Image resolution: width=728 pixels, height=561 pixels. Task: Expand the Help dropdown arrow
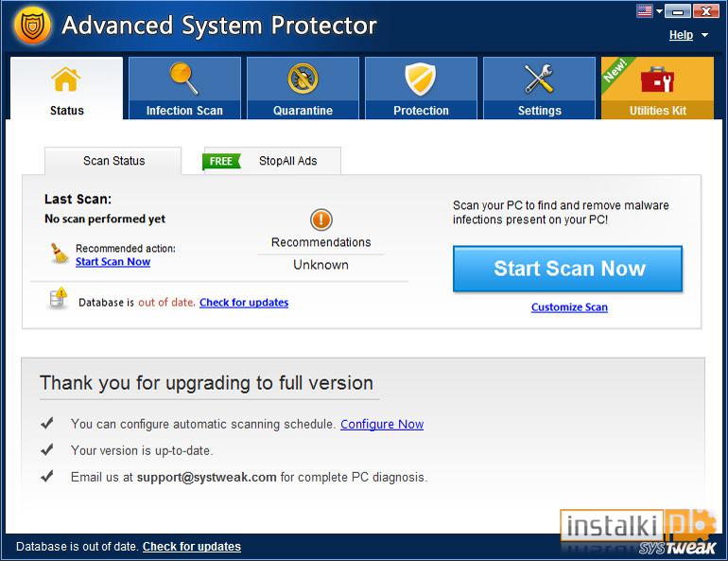point(704,35)
